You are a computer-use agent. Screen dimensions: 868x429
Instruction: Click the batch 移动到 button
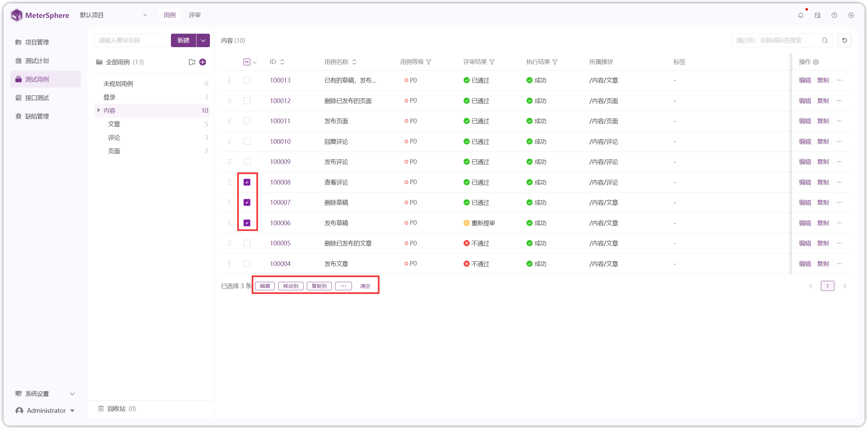coord(291,286)
